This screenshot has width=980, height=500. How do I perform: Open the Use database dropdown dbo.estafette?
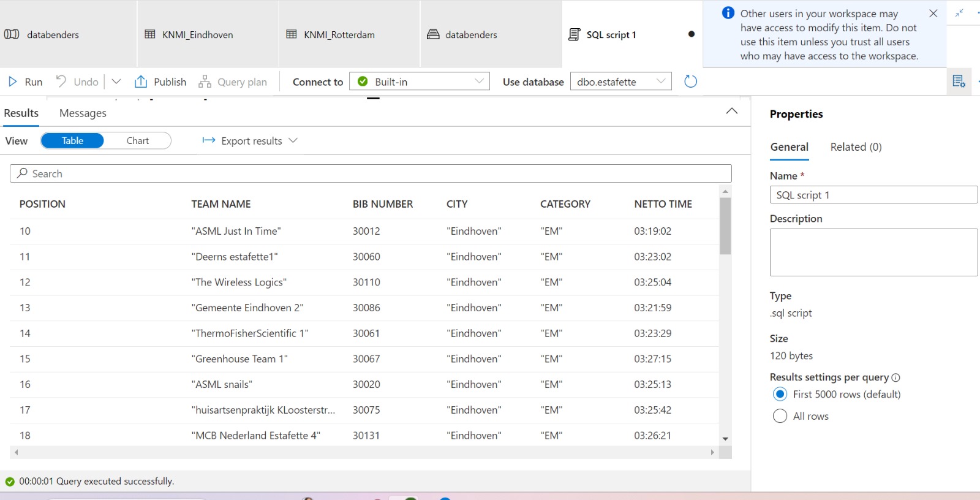coord(620,81)
